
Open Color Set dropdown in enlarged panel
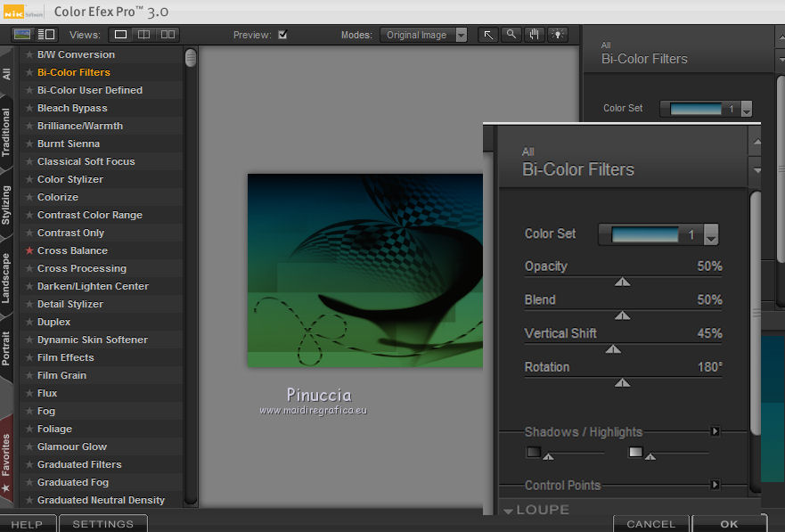point(711,235)
